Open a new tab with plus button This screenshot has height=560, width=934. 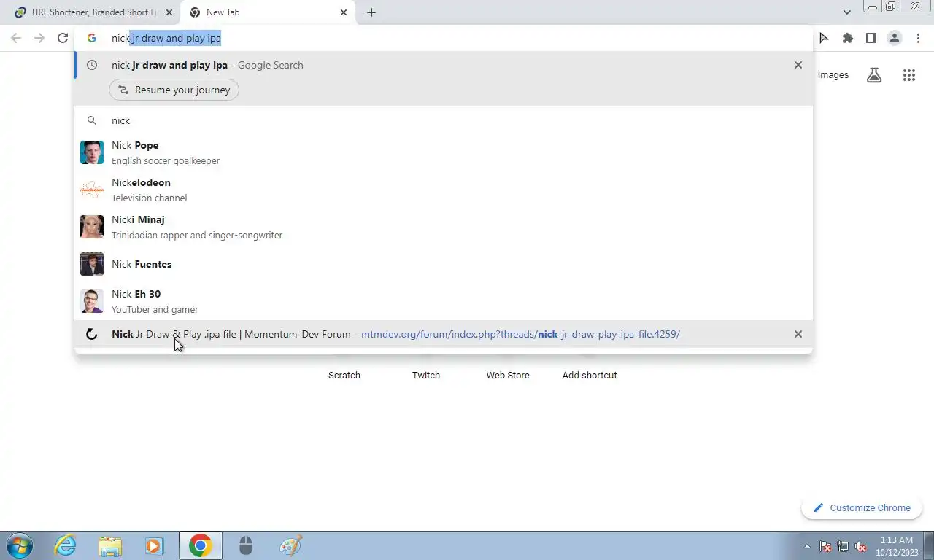tap(371, 12)
